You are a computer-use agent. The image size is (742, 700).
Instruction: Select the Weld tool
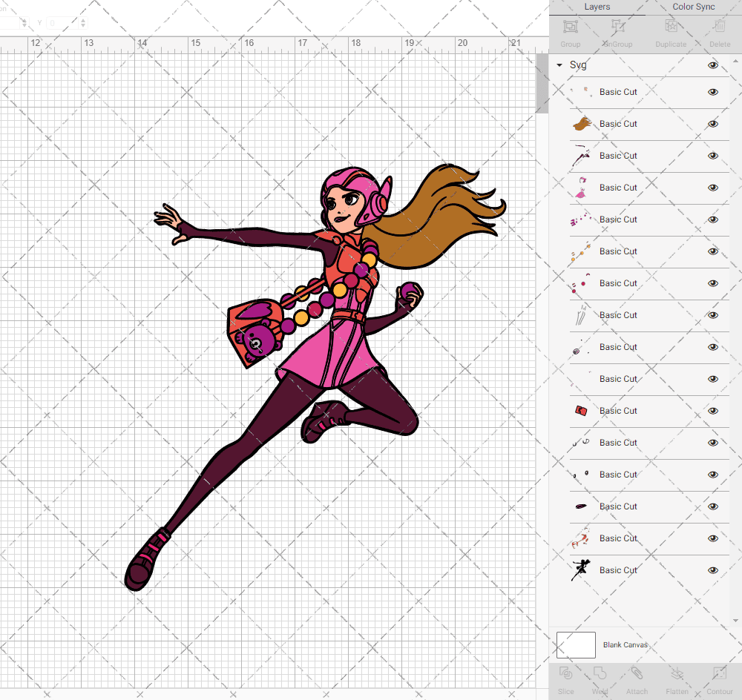point(600,673)
